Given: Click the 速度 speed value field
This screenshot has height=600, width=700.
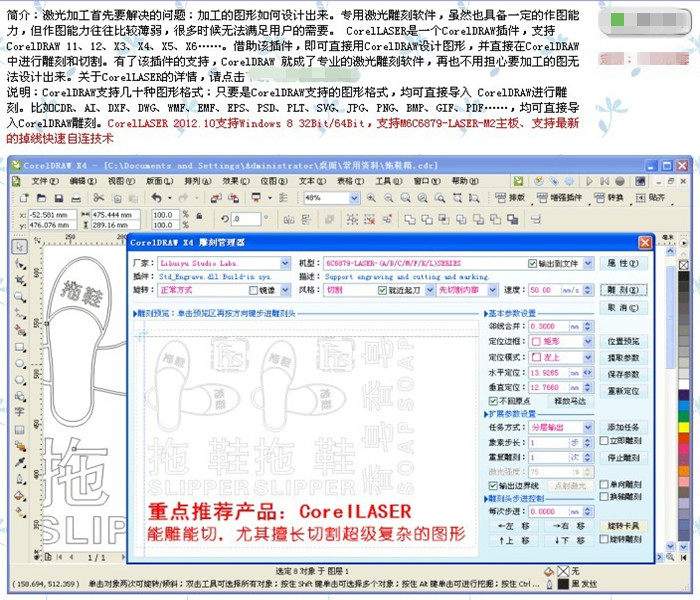Looking at the screenshot, I should [555, 290].
